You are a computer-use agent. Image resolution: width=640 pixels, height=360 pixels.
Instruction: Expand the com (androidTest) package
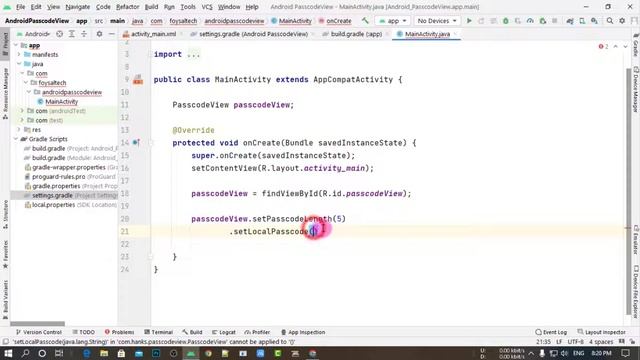[x=22, y=111]
